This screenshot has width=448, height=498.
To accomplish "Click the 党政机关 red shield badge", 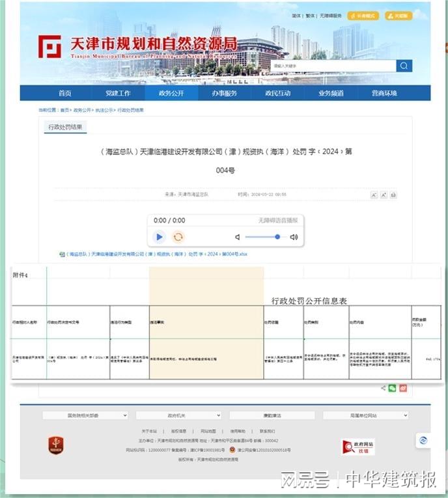I will [x=56, y=445].
